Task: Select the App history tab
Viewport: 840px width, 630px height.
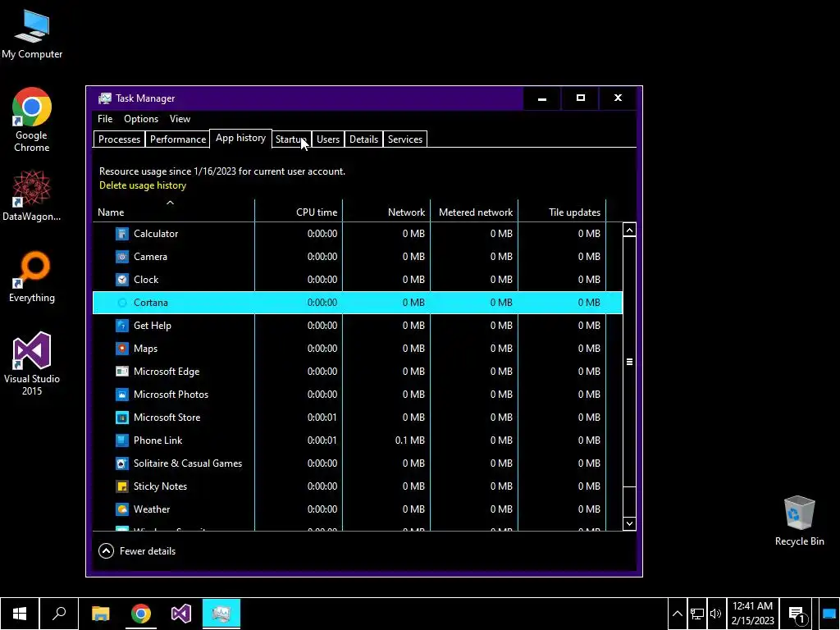Action: click(240, 138)
